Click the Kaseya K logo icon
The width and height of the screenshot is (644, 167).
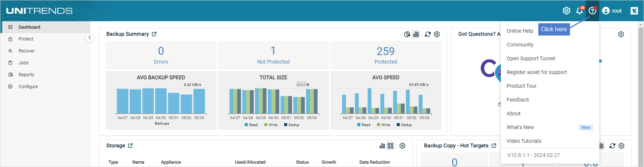click(634, 11)
